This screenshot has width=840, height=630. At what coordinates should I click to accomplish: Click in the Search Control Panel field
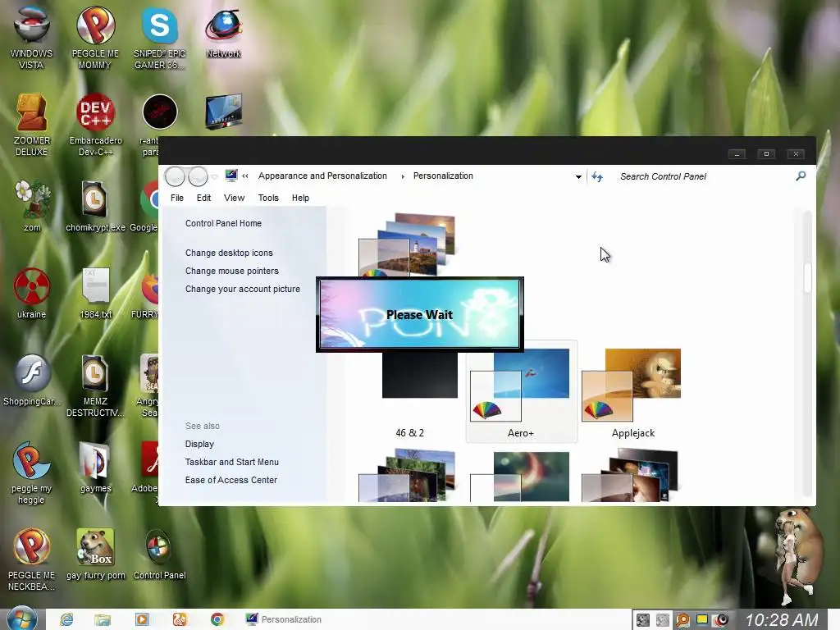point(702,176)
